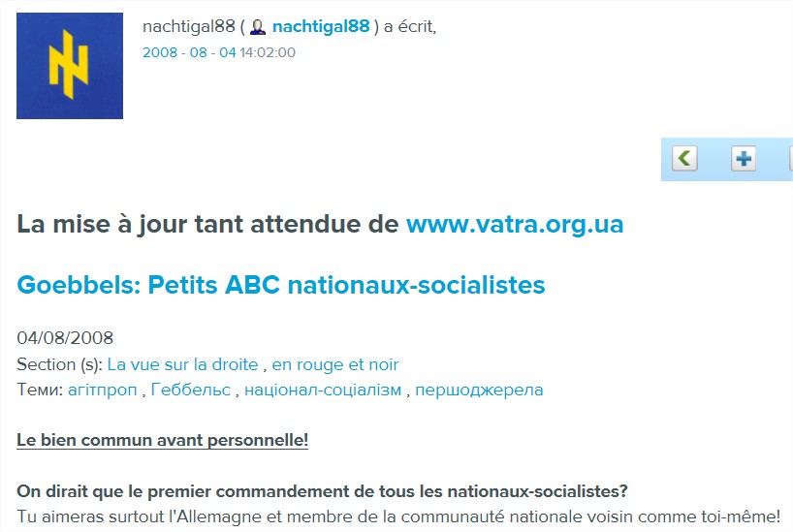Open month 08 in the post timestamp
Image resolution: width=793 pixels, height=532 pixels.
(x=198, y=52)
